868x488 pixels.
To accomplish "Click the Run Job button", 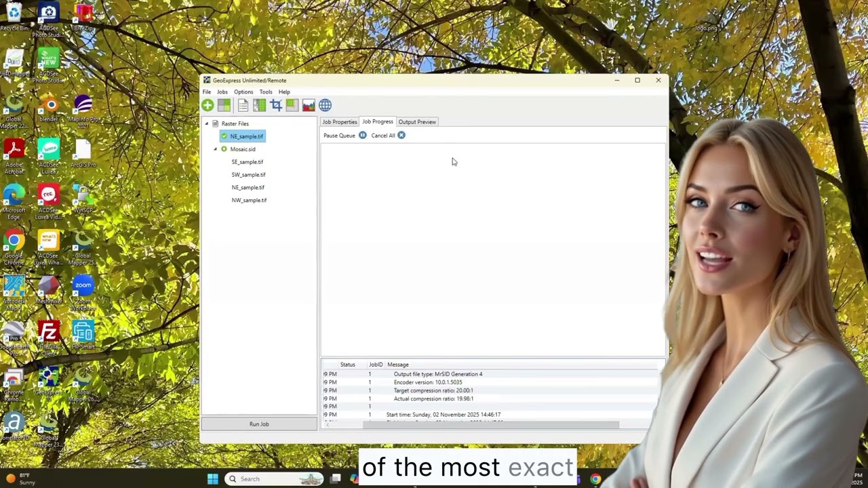I will coord(259,424).
